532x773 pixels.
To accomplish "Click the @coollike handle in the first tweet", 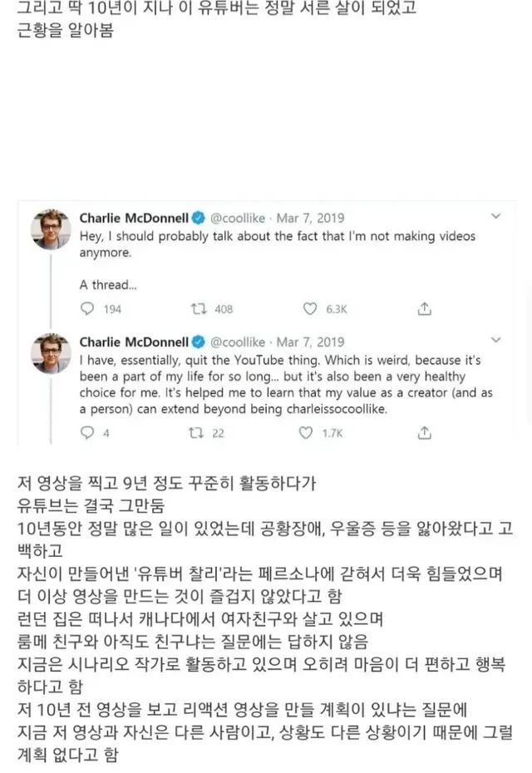I will coord(238,218).
